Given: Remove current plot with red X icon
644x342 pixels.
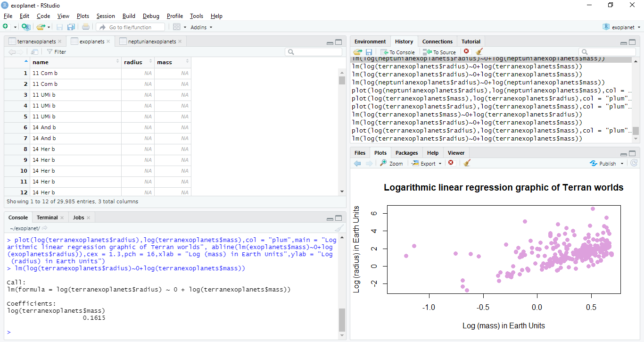Looking at the screenshot, I should tap(451, 163).
